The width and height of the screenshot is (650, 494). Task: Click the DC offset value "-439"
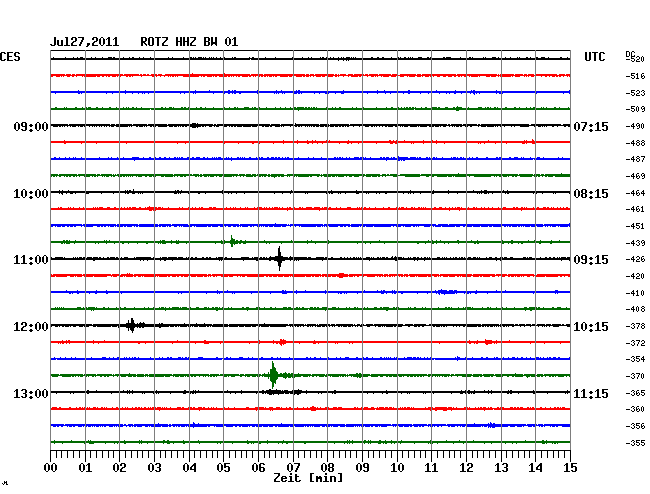click(x=635, y=243)
